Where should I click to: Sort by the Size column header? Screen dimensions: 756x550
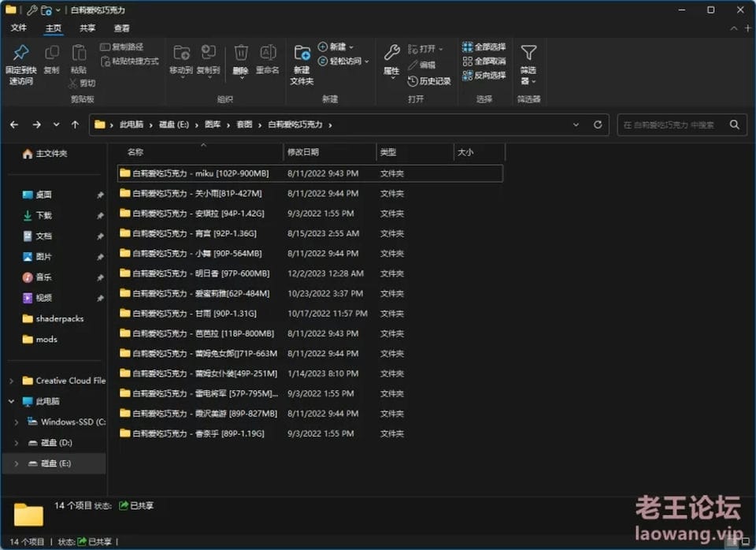[x=480, y=152]
